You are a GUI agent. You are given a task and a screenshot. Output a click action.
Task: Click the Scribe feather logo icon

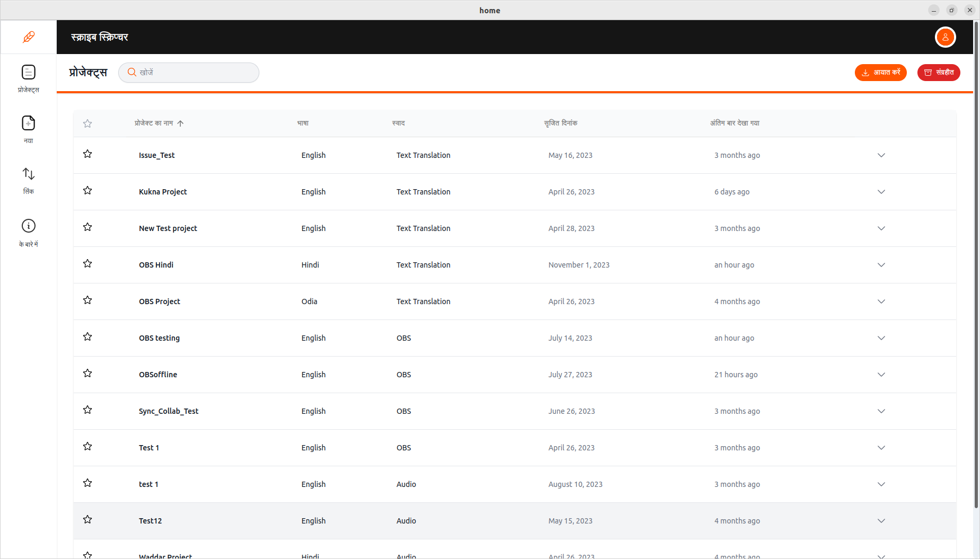29,37
